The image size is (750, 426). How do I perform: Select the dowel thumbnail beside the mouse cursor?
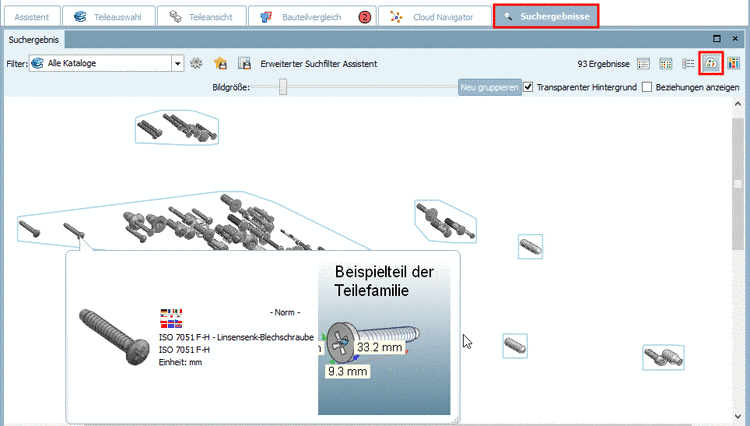[515, 346]
